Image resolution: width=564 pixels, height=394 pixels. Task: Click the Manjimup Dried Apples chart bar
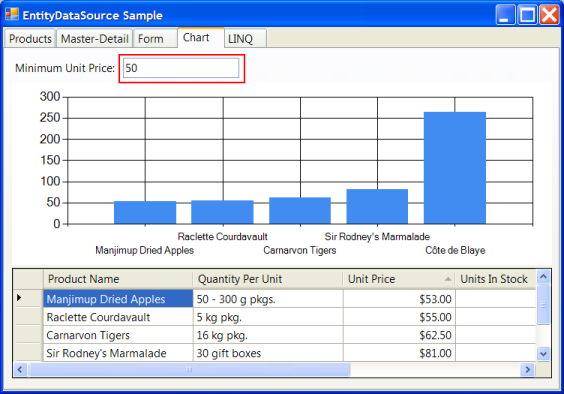coord(145,213)
